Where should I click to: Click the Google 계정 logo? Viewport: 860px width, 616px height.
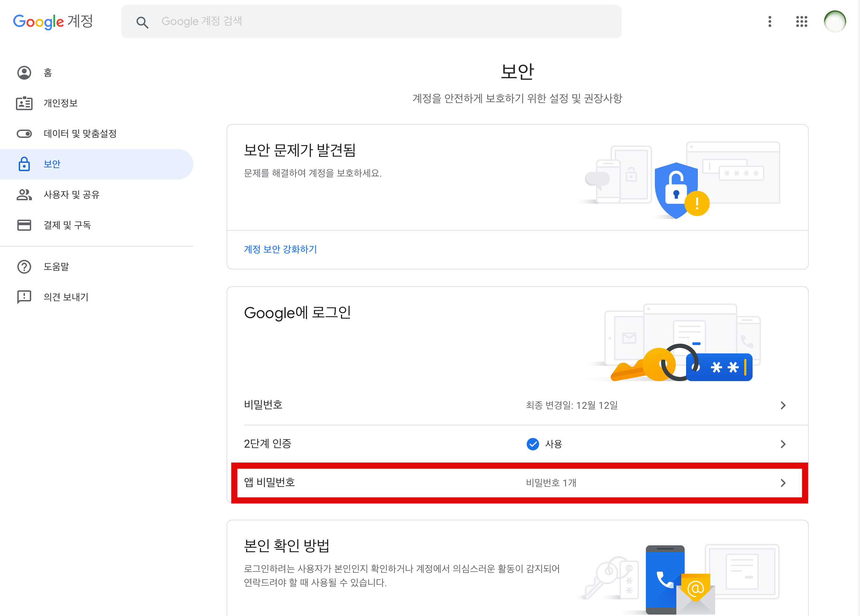[53, 21]
